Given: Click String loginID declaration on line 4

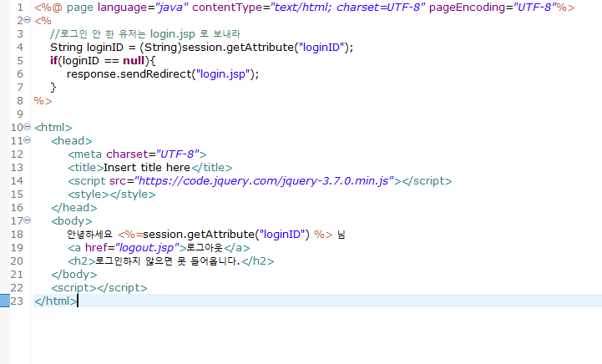Looking at the screenshot, I should [87, 48].
